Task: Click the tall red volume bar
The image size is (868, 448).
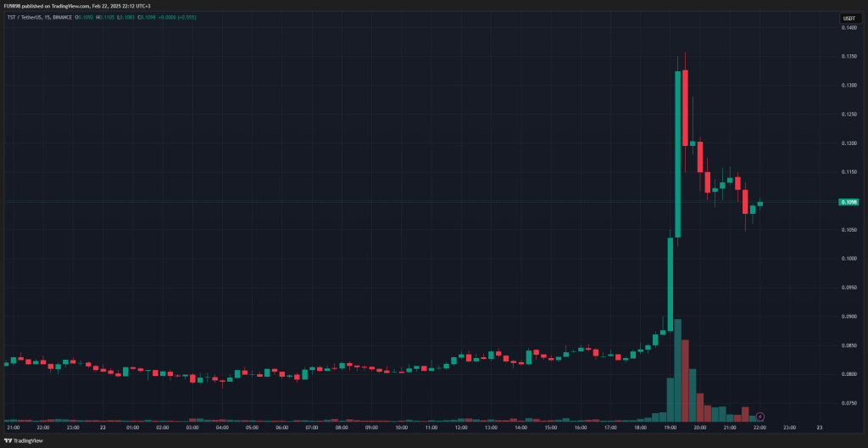Action: pos(685,381)
